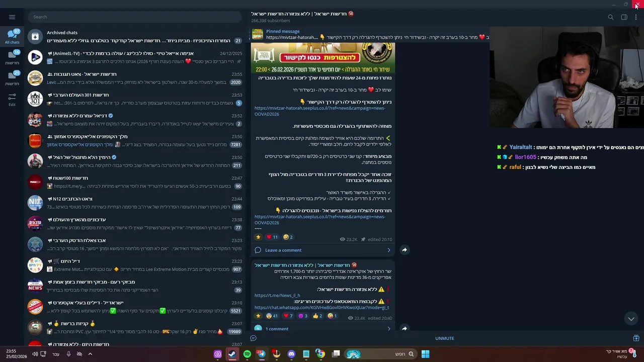Open the מלך הקופונים אליאקספרס אמזון chat
This screenshot has height=362, width=644.
[x=136, y=140]
